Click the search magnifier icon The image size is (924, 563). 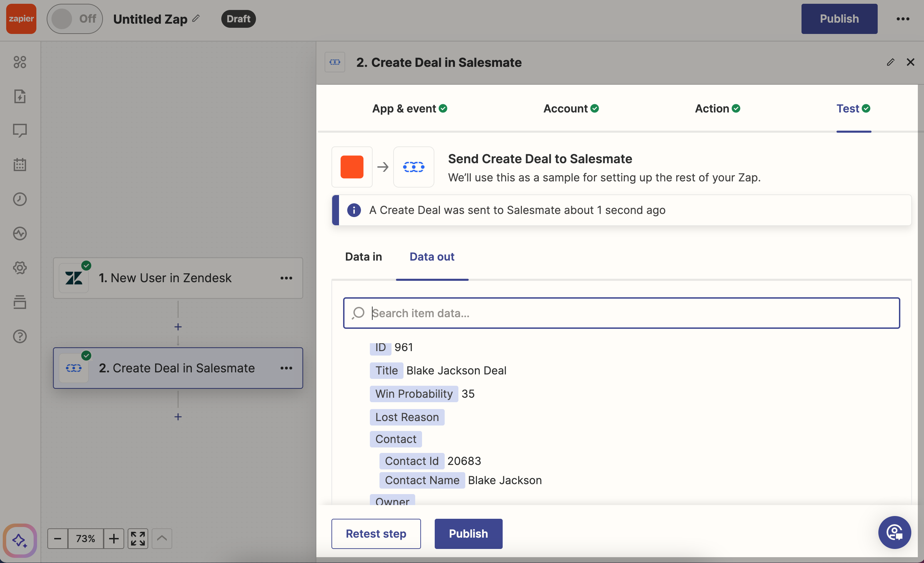click(358, 313)
